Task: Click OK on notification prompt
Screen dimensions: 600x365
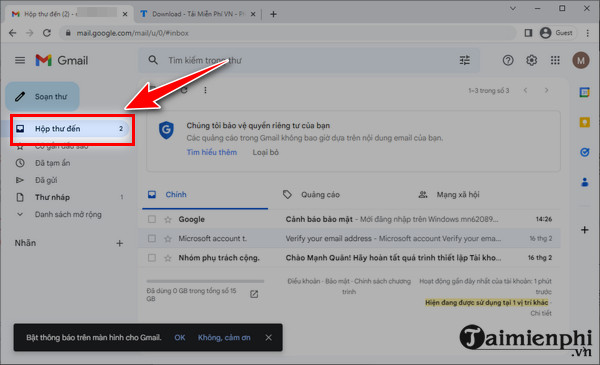Action: [179, 337]
